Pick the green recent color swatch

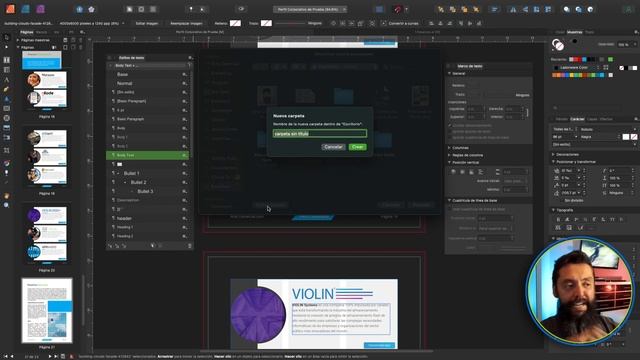point(610,60)
